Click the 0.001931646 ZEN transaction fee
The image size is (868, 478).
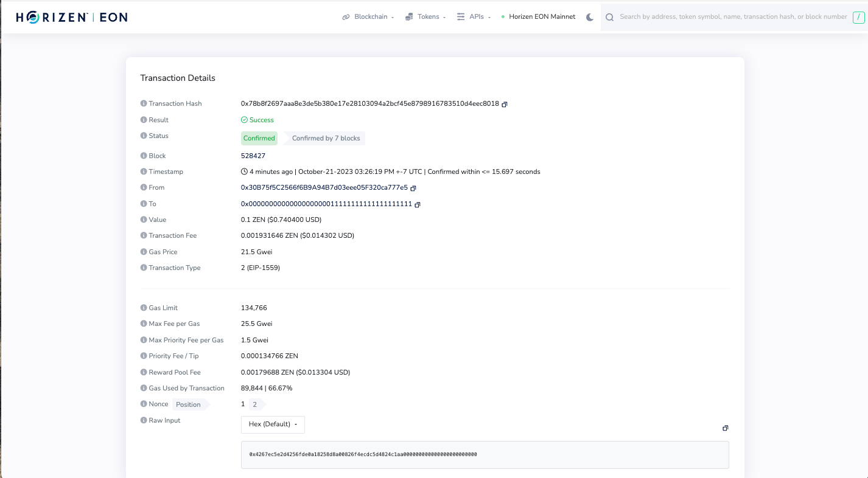pos(298,235)
